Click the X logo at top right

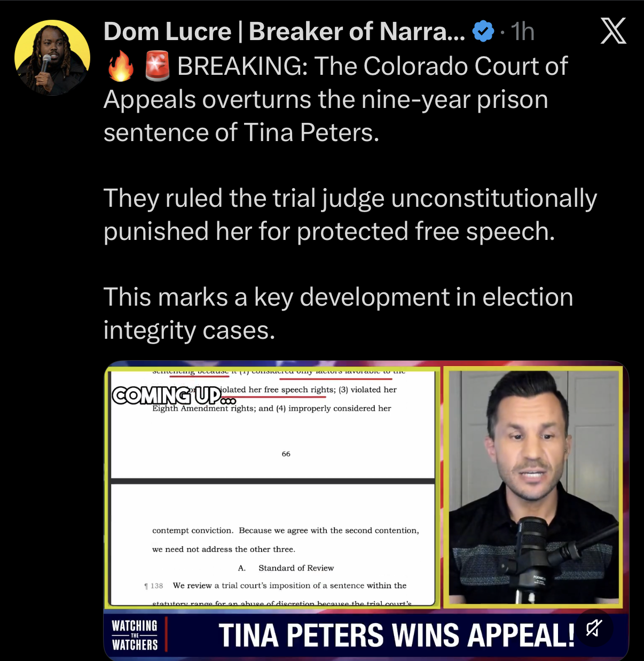coord(613,31)
